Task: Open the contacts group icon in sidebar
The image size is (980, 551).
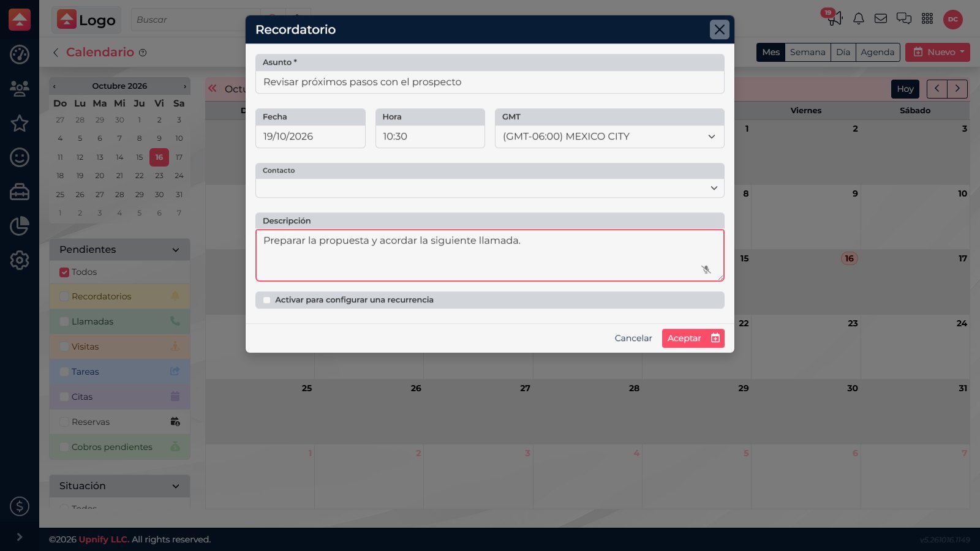Action: click(x=20, y=89)
